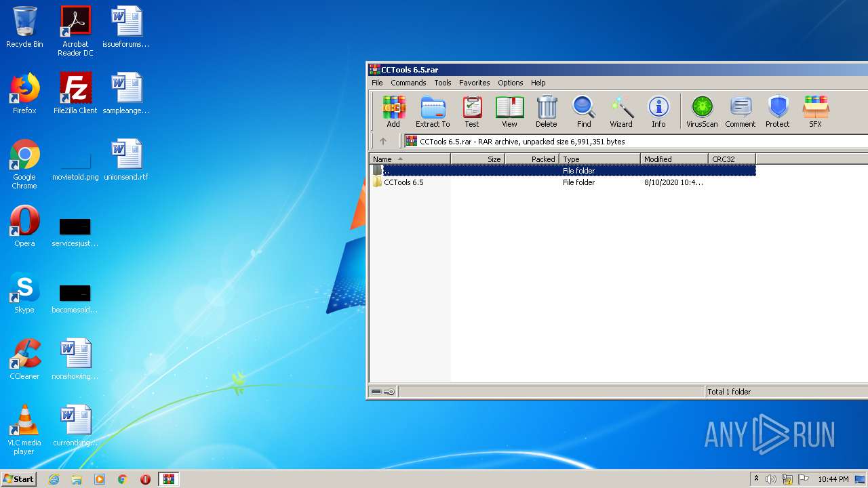This screenshot has height=488, width=868.
Task: Click the Protect shield icon
Action: coord(778,111)
